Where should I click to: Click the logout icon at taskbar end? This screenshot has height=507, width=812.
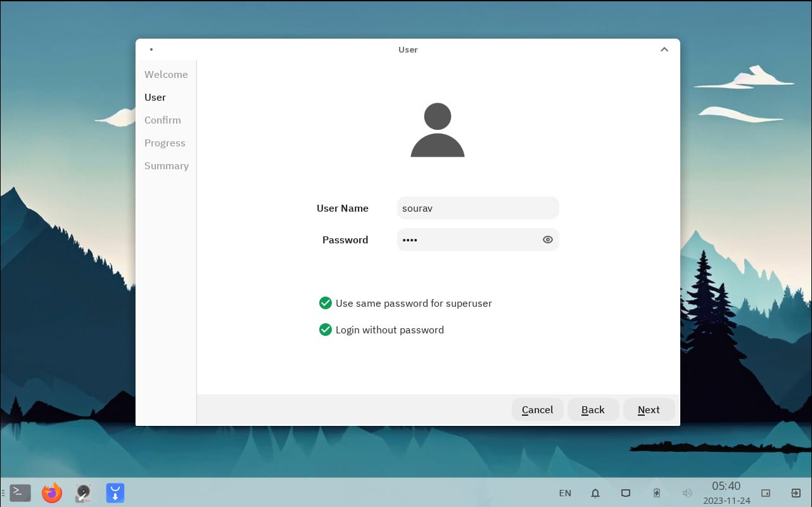(796, 493)
